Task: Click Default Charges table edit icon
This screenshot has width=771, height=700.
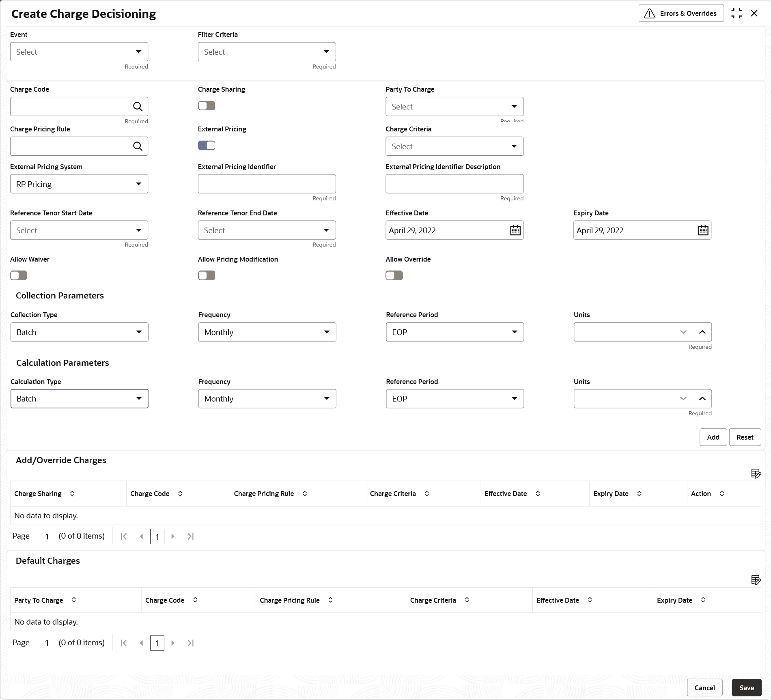Action: (756, 580)
